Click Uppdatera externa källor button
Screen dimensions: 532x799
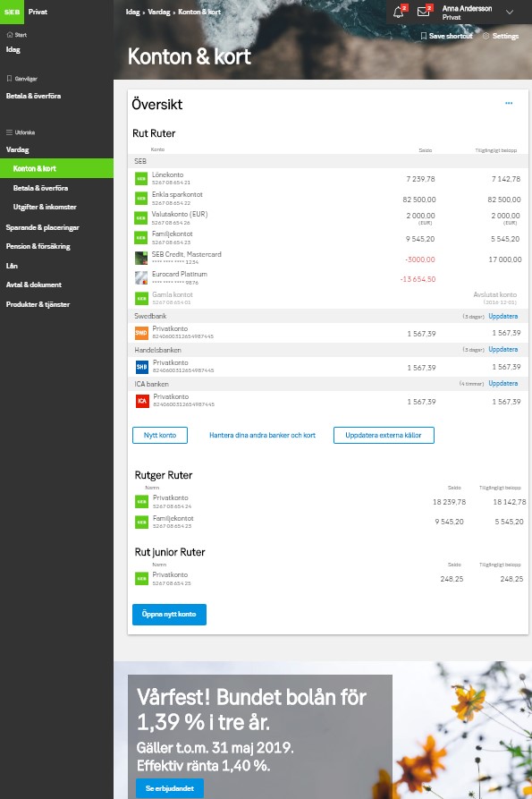click(384, 435)
